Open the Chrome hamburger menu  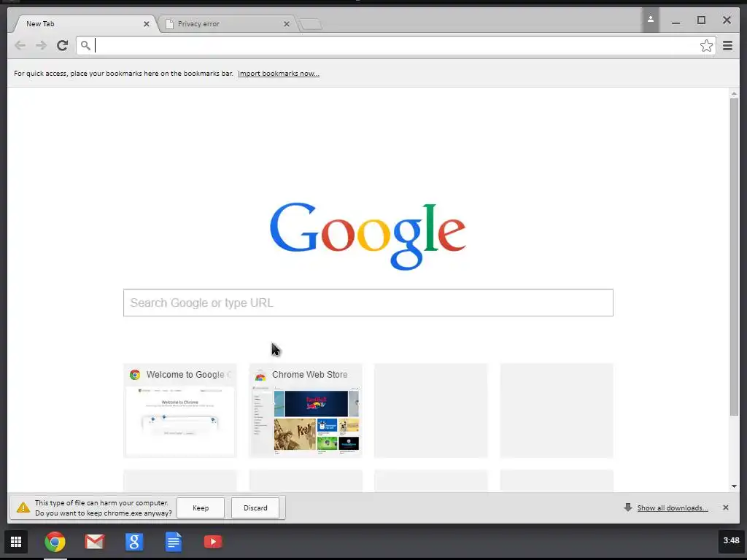[x=727, y=46]
